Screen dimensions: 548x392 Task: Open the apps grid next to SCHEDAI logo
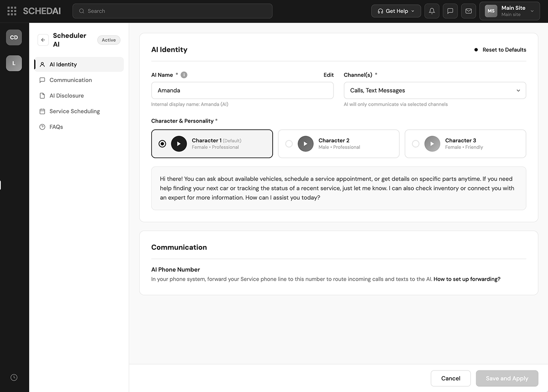[11, 11]
